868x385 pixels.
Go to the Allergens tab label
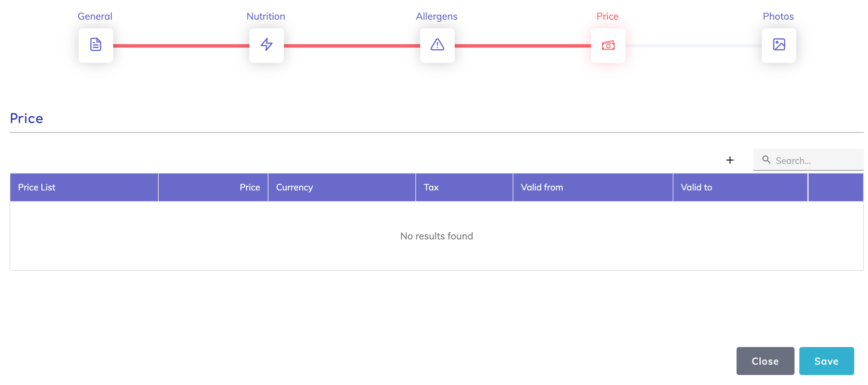tap(436, 16)
